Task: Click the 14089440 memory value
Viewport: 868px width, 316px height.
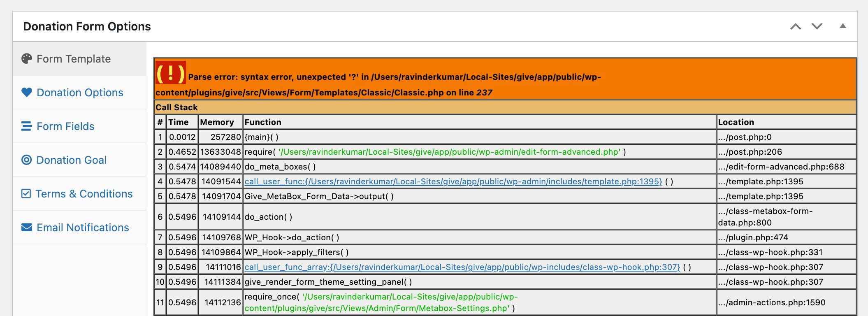Action: pyautogui.click(x=220, y=167)
